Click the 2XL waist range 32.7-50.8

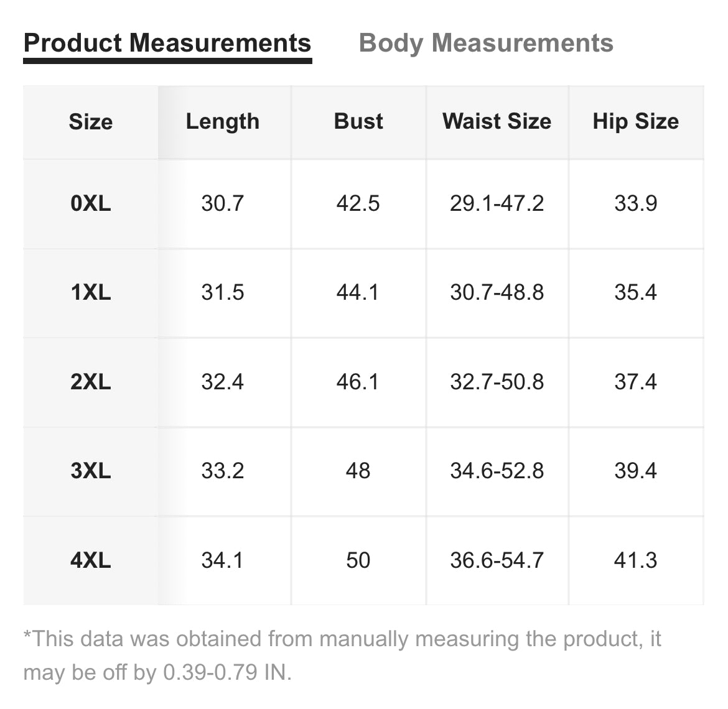pyautogui.click(x=497, y=382)
